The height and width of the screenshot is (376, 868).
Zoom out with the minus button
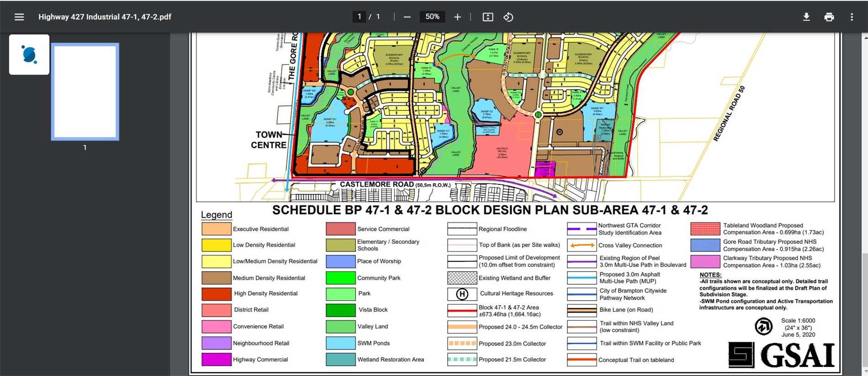(x=407, y=17)
